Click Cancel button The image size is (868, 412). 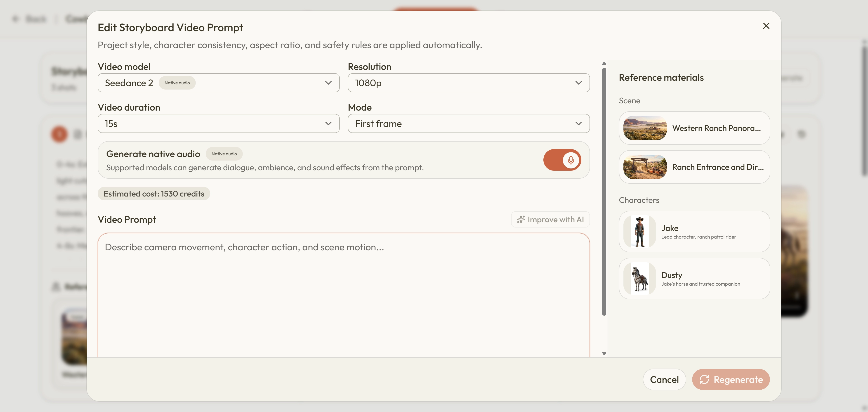point(664,380)
